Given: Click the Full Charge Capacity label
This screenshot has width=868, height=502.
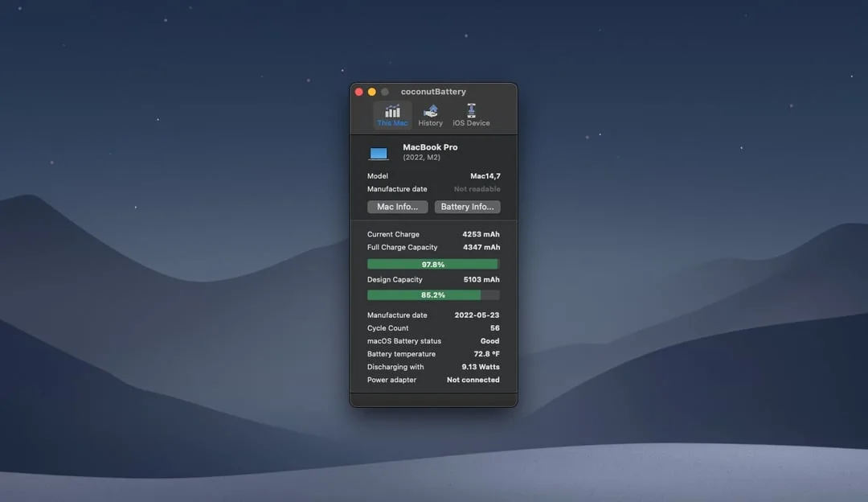Looking at the screenshot, I should tap(403, 247).
